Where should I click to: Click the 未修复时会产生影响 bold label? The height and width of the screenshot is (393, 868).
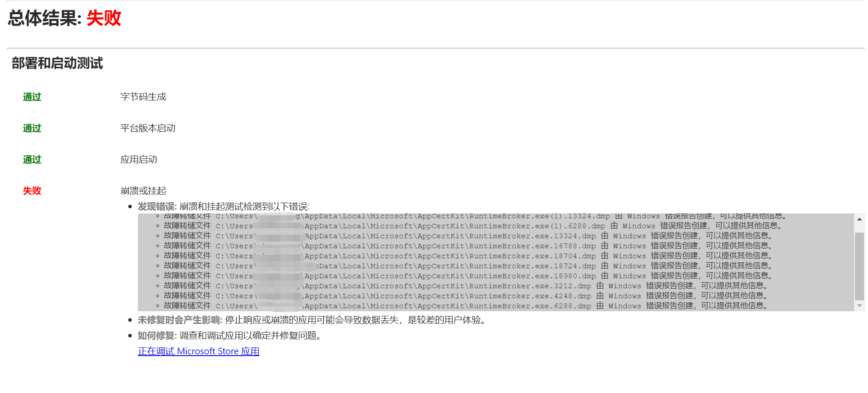point(179,320)
